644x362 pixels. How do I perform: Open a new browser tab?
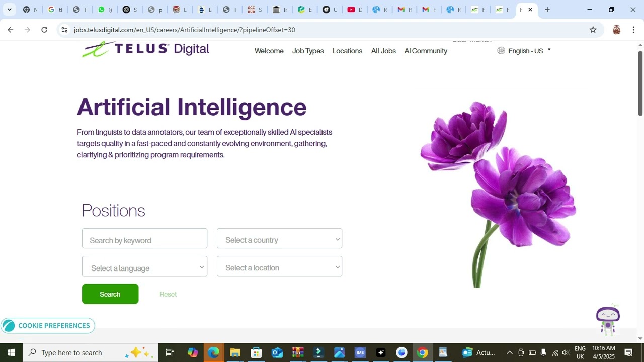[547, 10]
